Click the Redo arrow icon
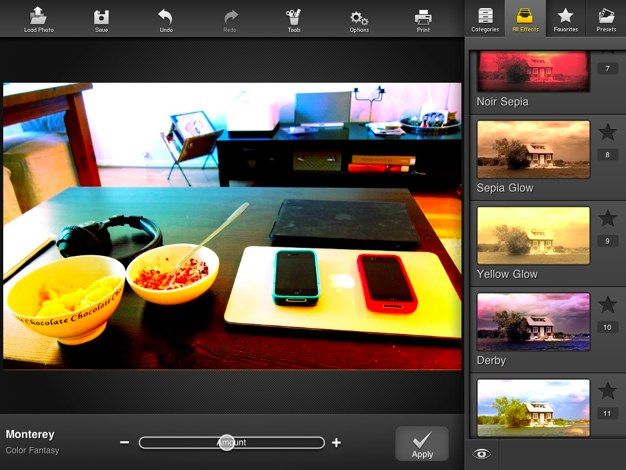This screenshot has width=626, height=470. (x=230, y=18)
